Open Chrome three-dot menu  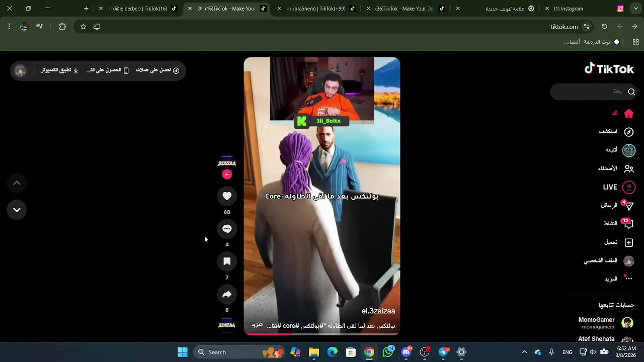point(9,27)
